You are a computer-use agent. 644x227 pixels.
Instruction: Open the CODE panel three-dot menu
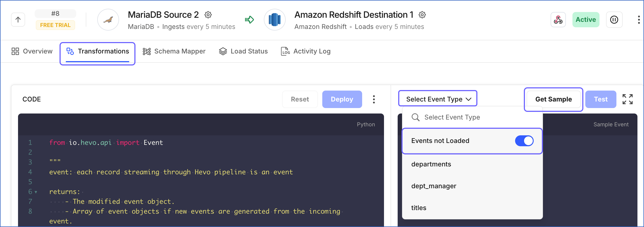(374, 99)
